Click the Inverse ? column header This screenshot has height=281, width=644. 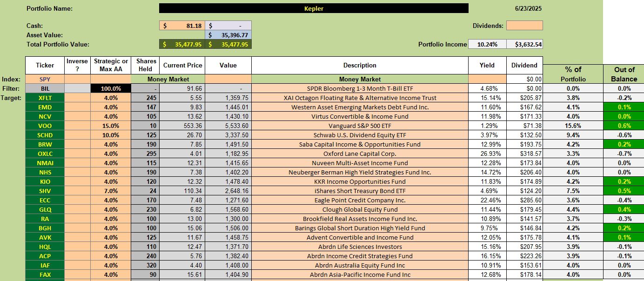(x=77, y=66)
